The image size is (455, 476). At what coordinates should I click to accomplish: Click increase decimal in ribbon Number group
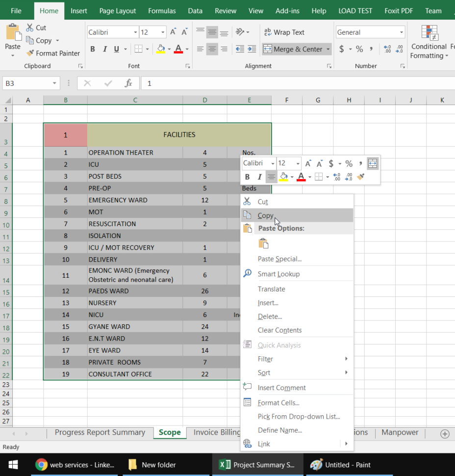pyautogui.click(x=387, y=49)
